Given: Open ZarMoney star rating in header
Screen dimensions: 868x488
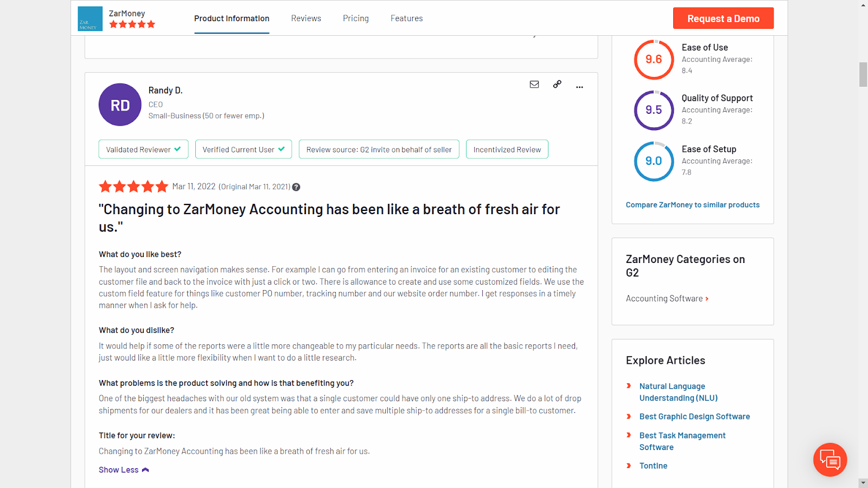Looking at the screenshot, I should click(x=132, y=24).
